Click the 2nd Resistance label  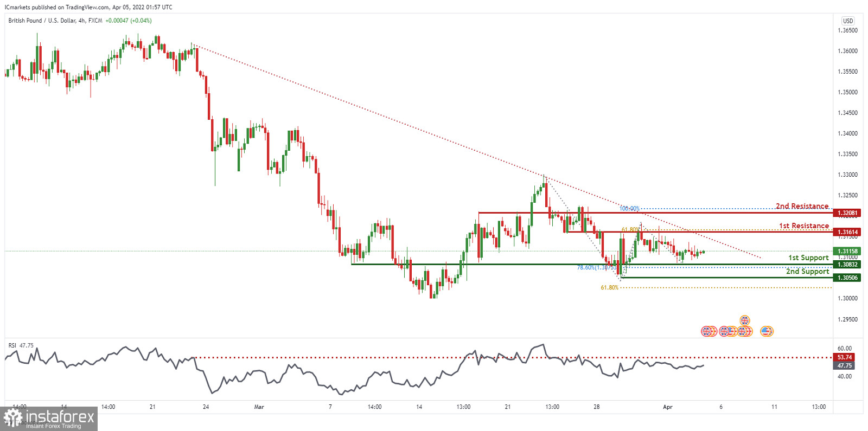[x=802, y=206]
